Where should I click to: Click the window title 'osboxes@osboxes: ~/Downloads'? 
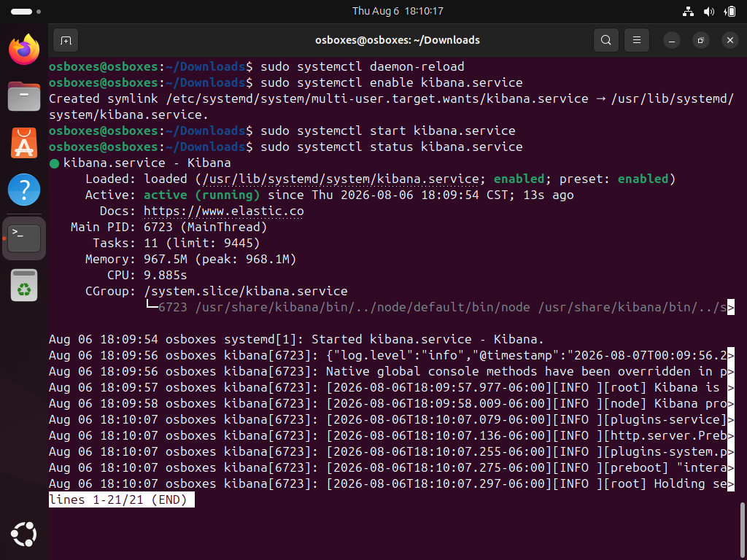click(x=398, y=41)
